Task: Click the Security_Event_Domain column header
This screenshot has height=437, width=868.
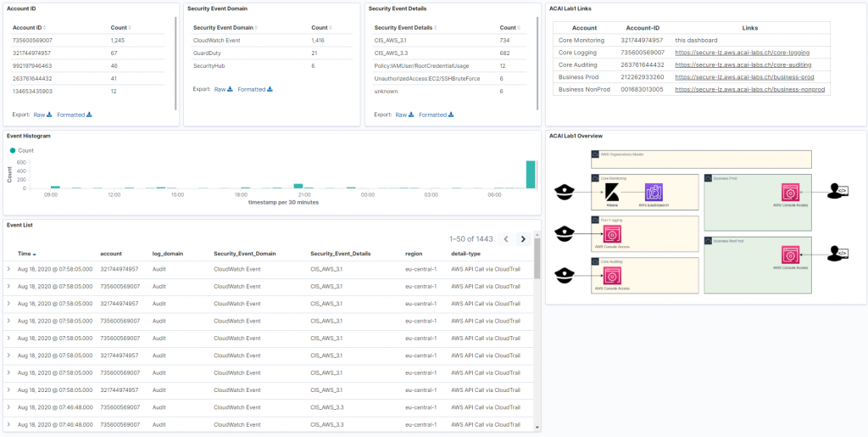Action: (x=245, y=254)
